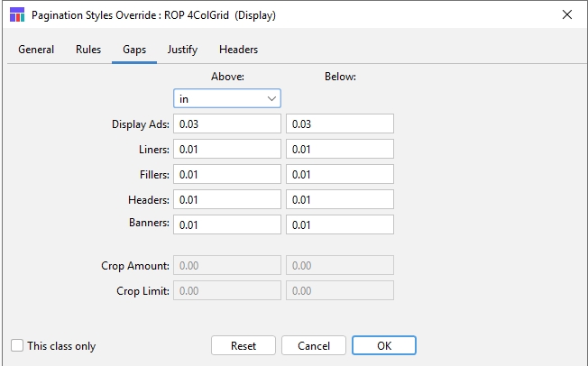Click the Display Ads Below gap field

pyautogui.click(x=339, y=124)
